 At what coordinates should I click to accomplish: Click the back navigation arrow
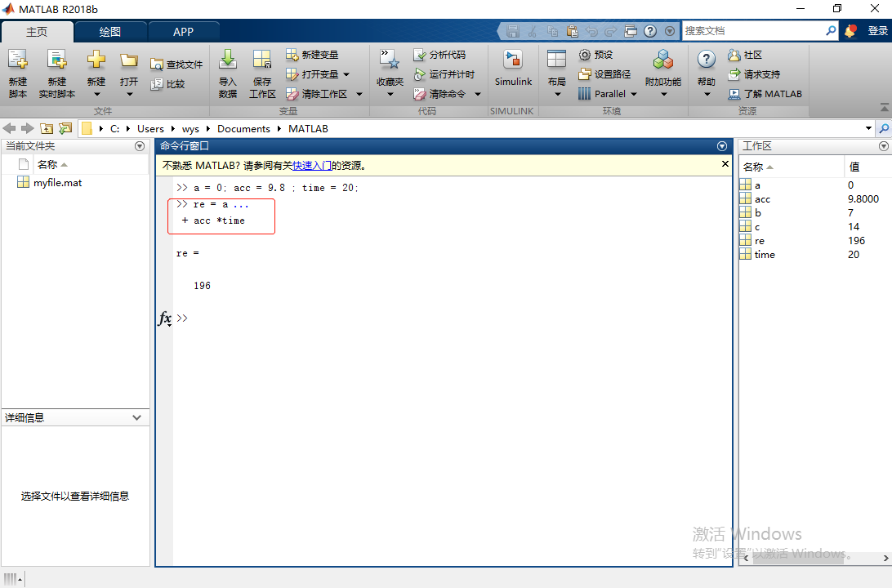point(10,128)
